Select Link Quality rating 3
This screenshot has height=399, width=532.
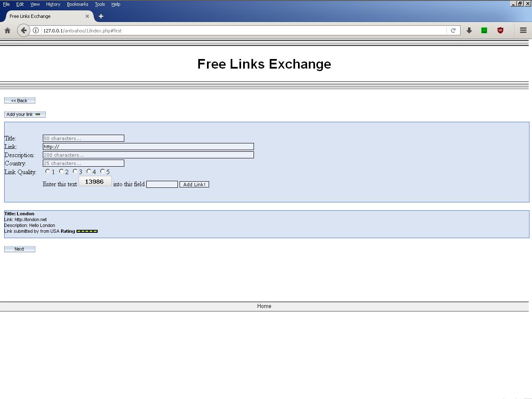[75, 171]
